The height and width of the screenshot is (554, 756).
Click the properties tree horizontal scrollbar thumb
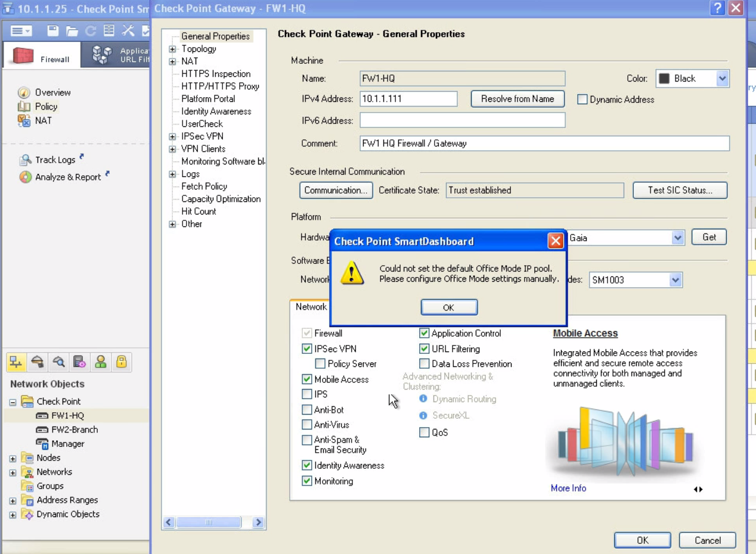click(x=209, y=522)
